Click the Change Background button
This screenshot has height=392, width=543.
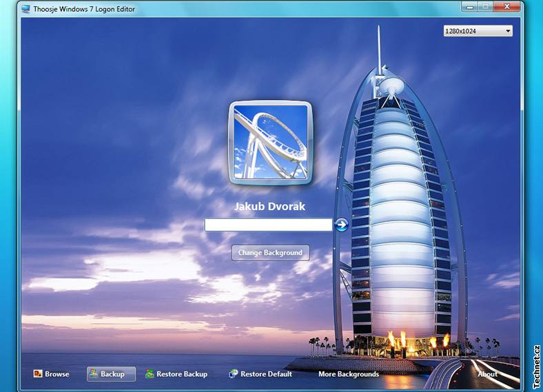click(x=270, y=253)
